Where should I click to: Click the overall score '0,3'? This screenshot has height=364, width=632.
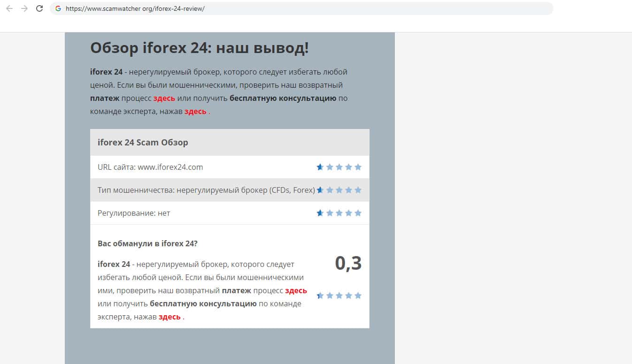point(348,263)
